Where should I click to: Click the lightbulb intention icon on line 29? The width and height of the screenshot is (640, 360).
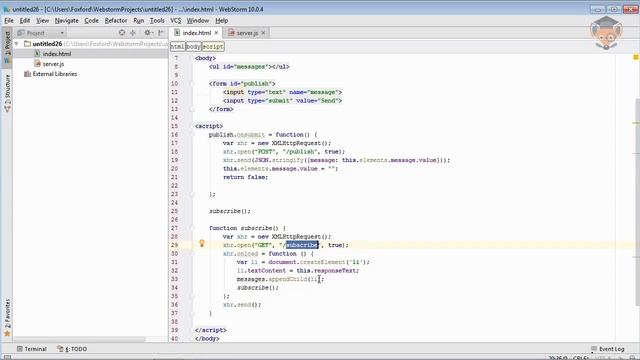coord(202,244)
